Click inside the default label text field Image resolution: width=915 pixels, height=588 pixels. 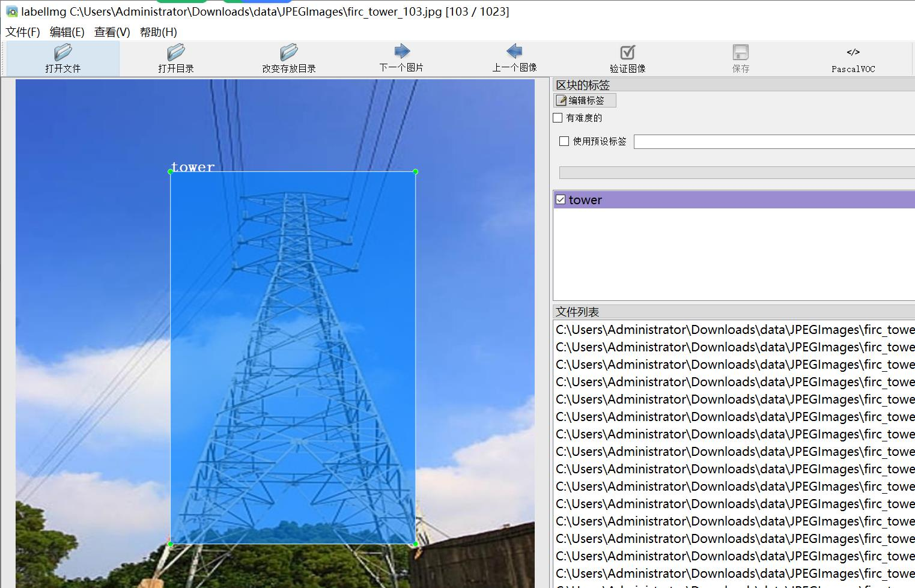point(774,142)
